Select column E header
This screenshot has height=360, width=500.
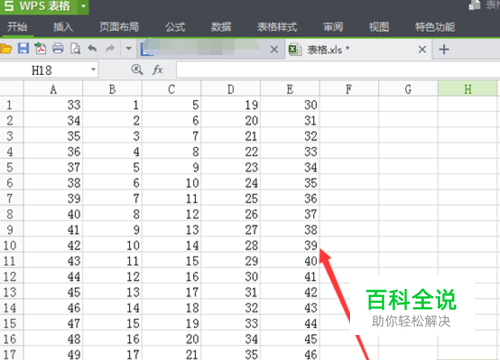[x=290, y=89]
